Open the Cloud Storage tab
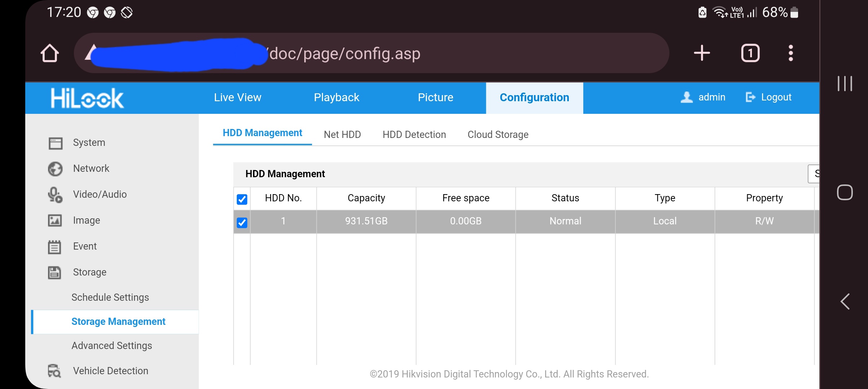Viewport: 868px width, 389px height. pyautogui.click(x=498, y=134)
